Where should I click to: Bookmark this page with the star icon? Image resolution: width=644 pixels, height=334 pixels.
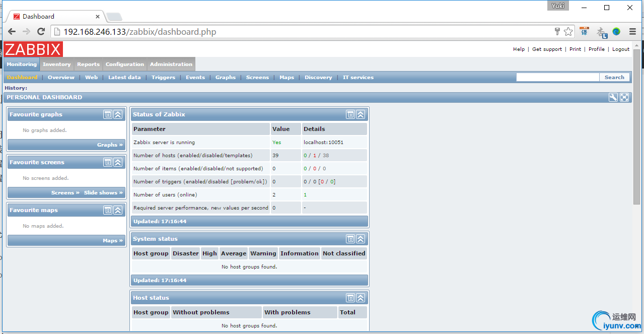coord(568,32)
